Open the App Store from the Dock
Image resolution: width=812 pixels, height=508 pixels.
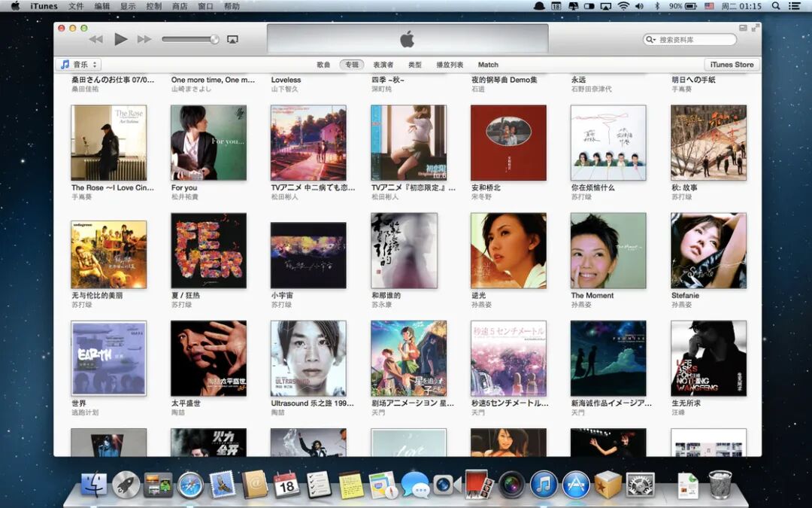[x=576, y=485]
